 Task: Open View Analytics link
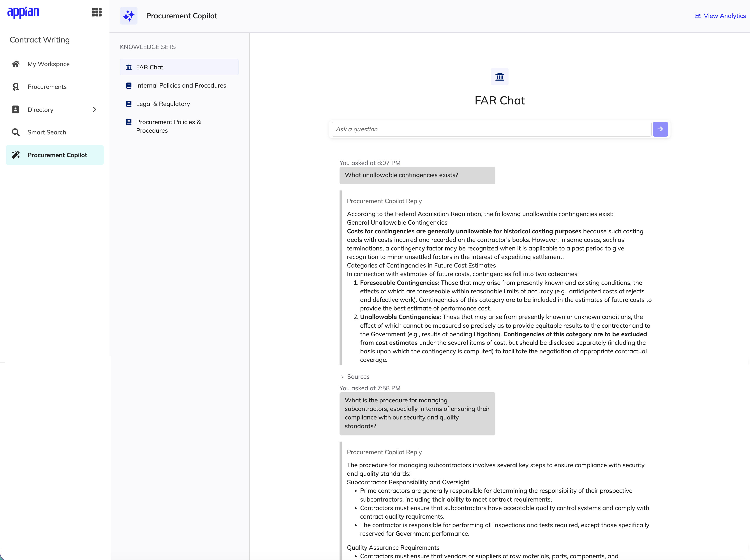click(x=720, y=16)
